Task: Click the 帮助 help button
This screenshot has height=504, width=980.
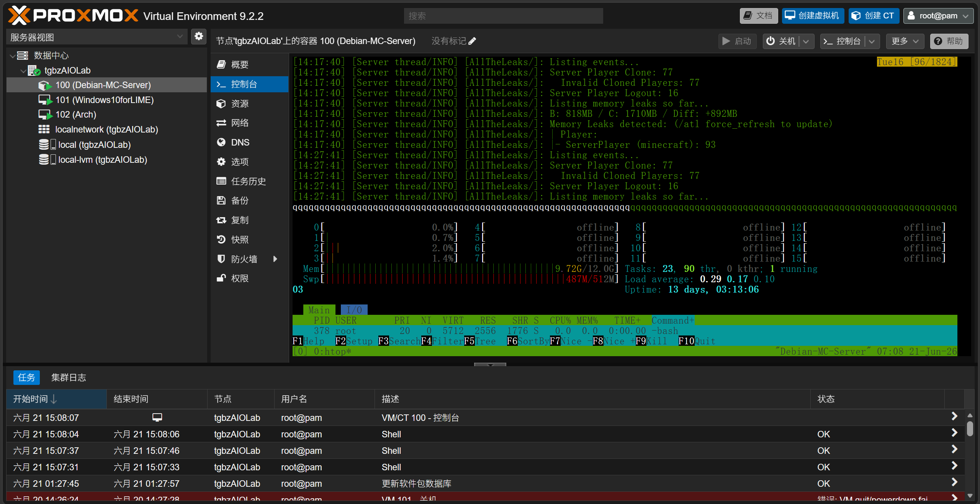Action: pyautogui.click(x=949, y=41)
